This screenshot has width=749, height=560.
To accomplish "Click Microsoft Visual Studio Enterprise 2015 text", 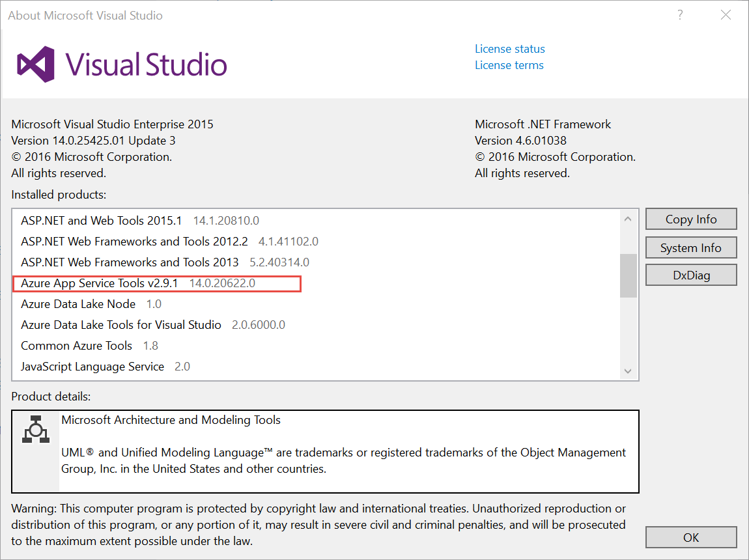I will (x=112, y=124).
